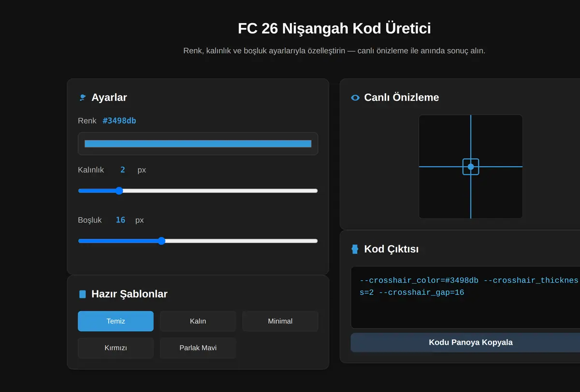Click the Ayarlar panel title
The image size is (580, 392).
coord(109,98)
